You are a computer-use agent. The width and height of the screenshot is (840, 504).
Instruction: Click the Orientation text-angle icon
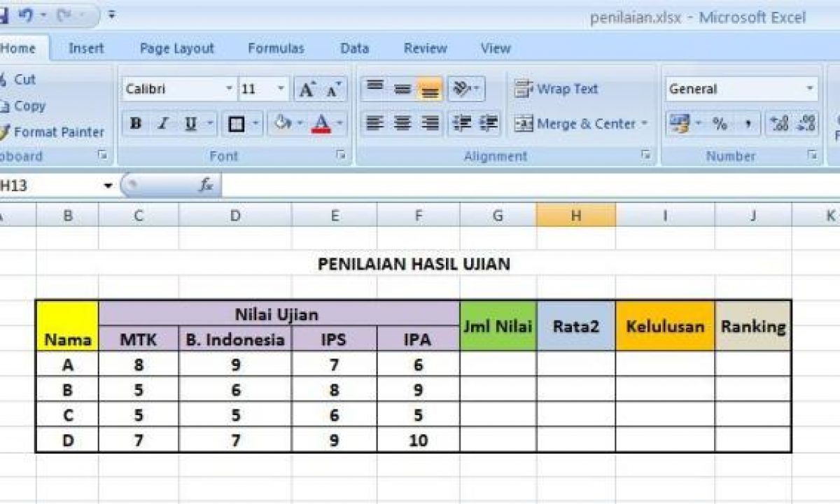click(462, 89)
